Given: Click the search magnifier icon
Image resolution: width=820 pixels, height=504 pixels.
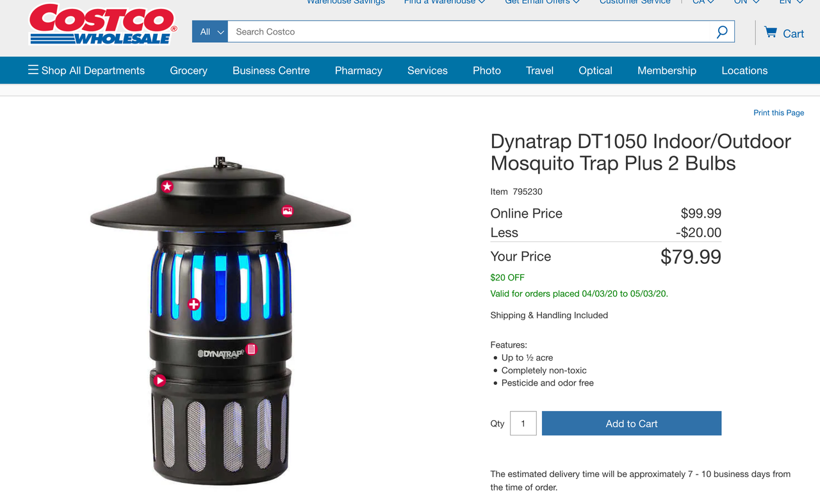Looking at the screenshot, I should 722,31.
